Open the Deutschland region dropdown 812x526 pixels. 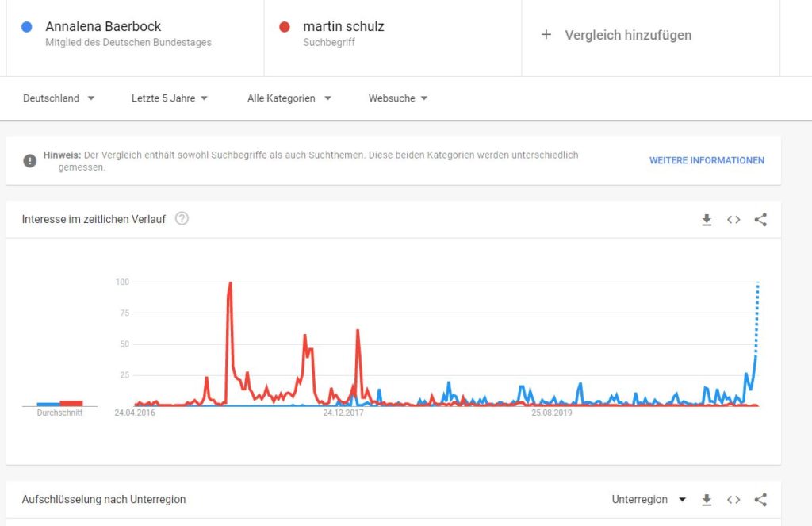click(59, 98)
